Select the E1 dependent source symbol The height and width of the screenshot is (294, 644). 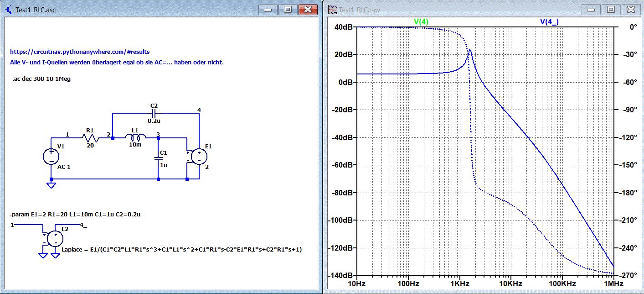pos(199,156)
